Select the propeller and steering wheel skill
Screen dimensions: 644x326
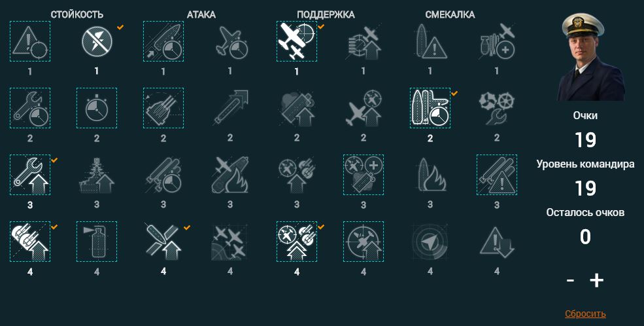tap(496, 108)
